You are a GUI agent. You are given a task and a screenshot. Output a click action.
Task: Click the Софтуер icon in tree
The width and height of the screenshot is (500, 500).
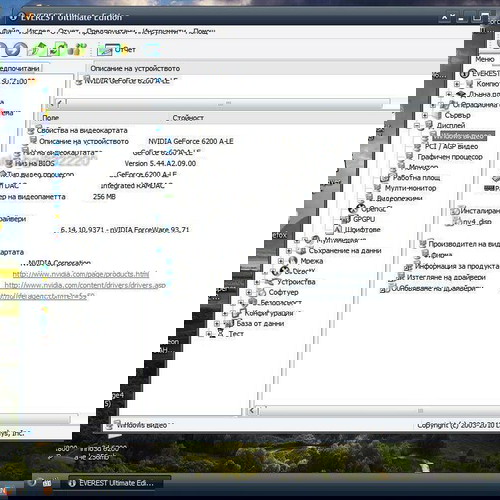click(262, 292)
